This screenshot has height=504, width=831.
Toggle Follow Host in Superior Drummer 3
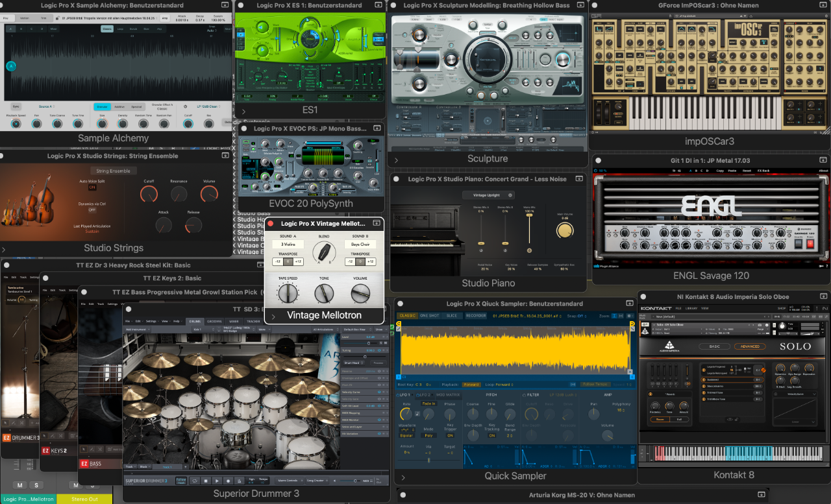[x=181, y=481]
